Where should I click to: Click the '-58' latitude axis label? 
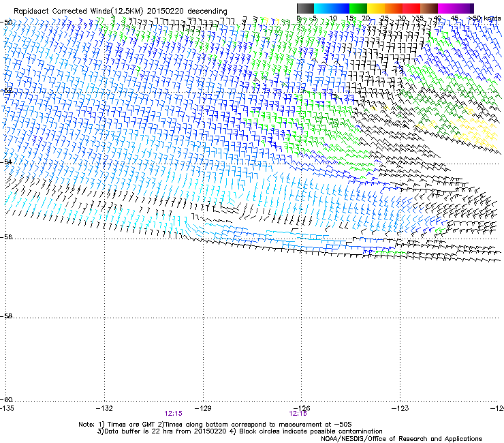(6, 316)
